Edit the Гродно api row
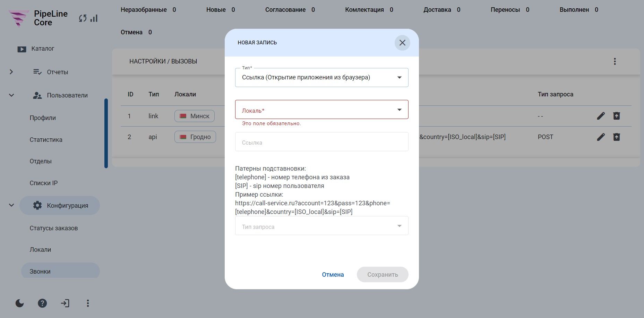The height and width of the screenshot is (318, 644). pos(601,137)
